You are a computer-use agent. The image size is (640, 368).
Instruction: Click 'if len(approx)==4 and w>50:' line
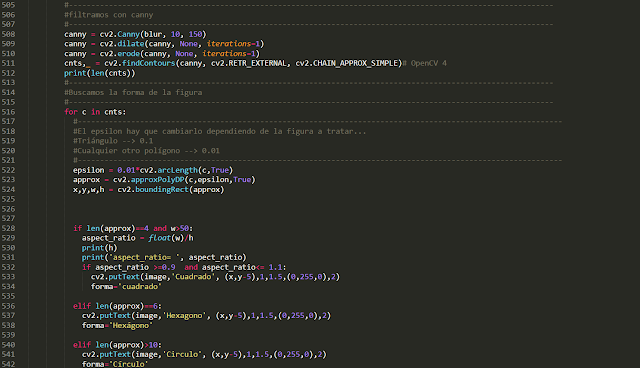[x=133, y=228]
